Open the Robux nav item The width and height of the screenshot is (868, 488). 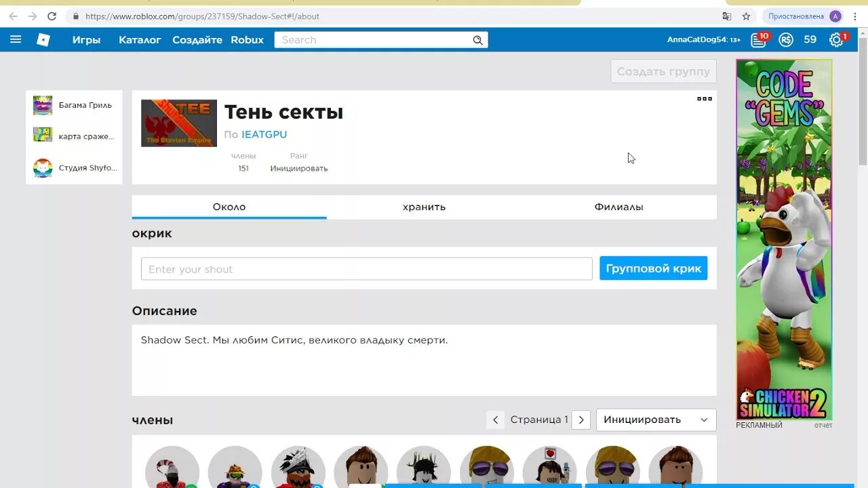point(247,40)
